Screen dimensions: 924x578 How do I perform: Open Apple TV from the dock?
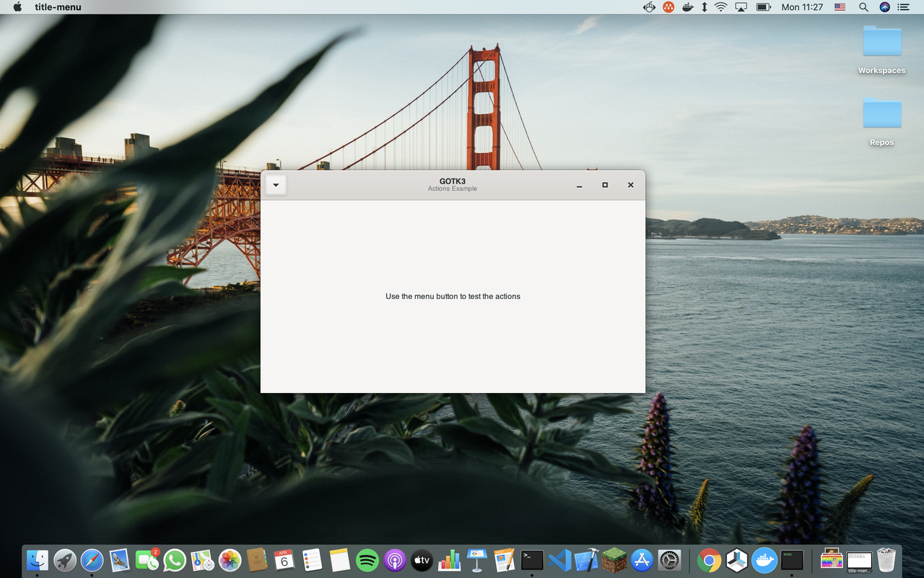(422, 560)
